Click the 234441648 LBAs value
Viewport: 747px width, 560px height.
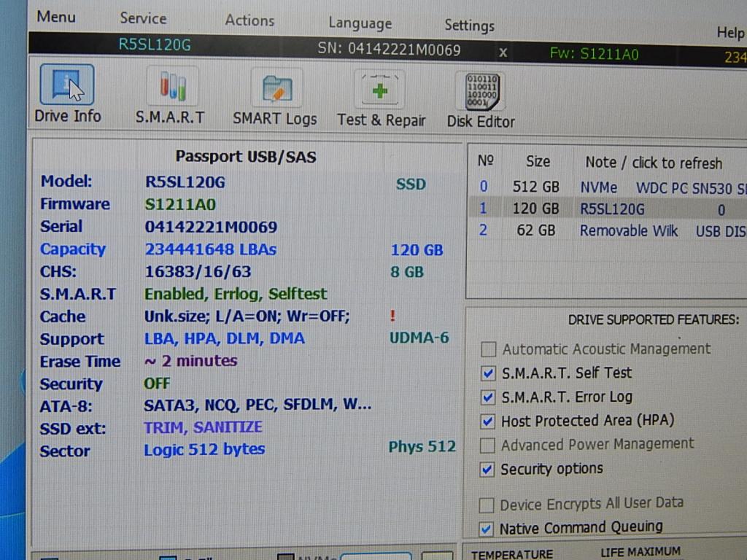point(211,249)
